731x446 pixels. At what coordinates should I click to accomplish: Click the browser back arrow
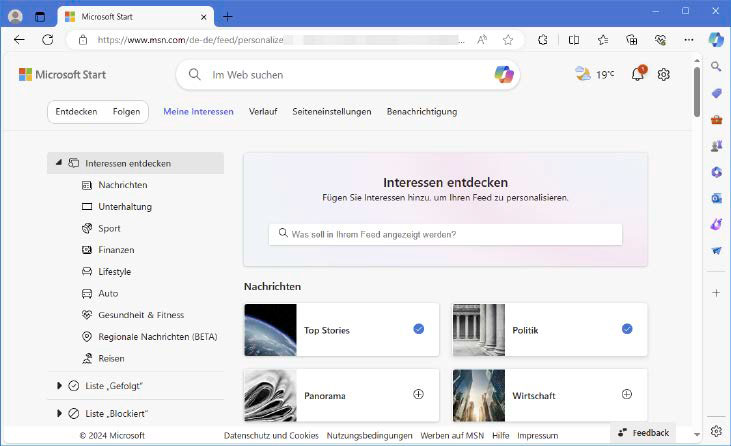(x=19, y=40)
